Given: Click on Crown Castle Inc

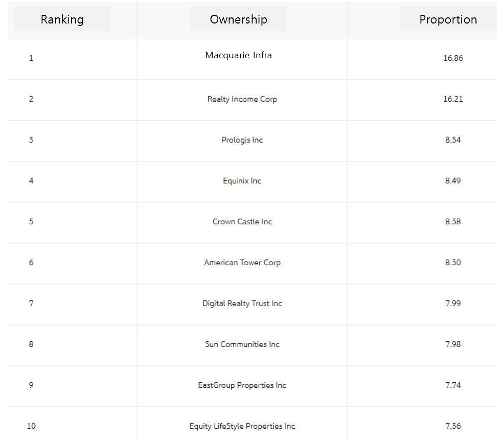Looking at the screenshot, I should click(242, 222).
